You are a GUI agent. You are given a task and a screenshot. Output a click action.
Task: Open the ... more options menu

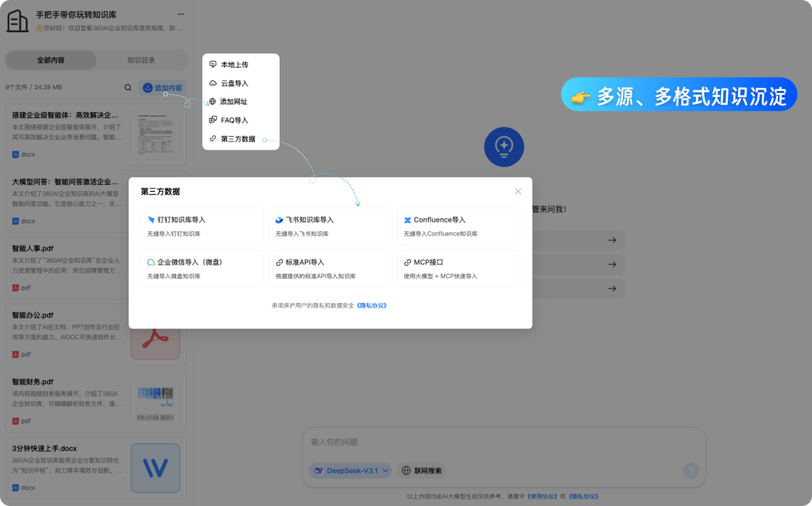(x=180, y=14)
